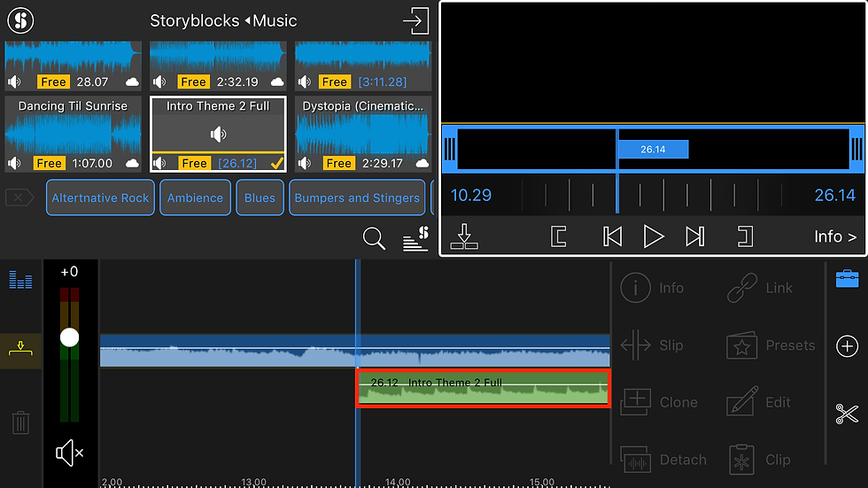The image size is (868, 488).
Task: Preview the 28.07 track speaker icon
Action: click(14, 81)
